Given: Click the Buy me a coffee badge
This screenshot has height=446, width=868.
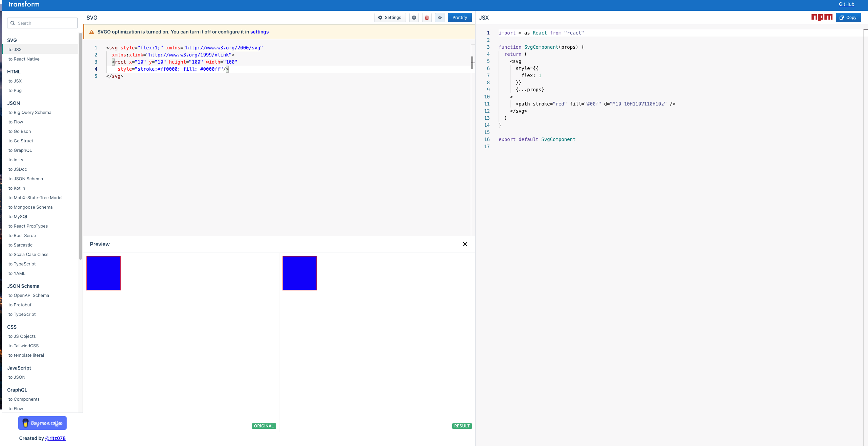Looking at the screenshot, I should click(42, 423).
